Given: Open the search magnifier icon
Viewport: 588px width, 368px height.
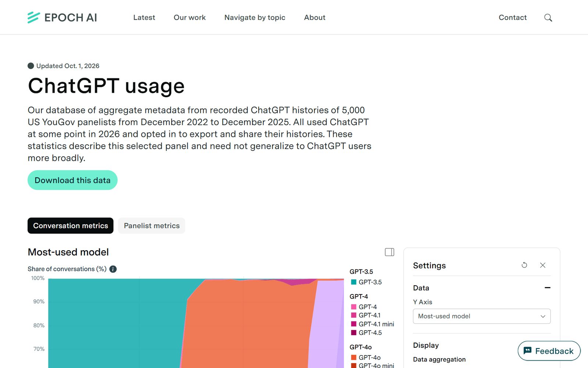Looking at the screenshot, I should pos(548,18).
